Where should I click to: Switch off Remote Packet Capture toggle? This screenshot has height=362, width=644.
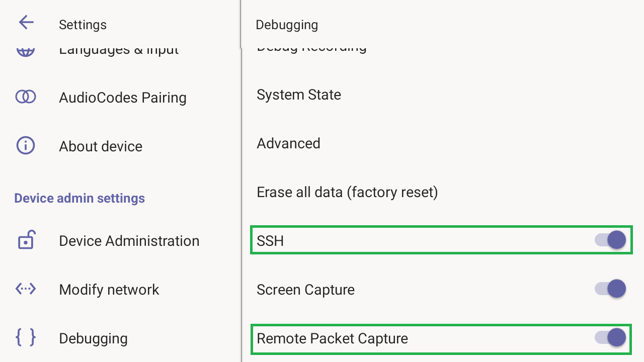click(610, 338)
